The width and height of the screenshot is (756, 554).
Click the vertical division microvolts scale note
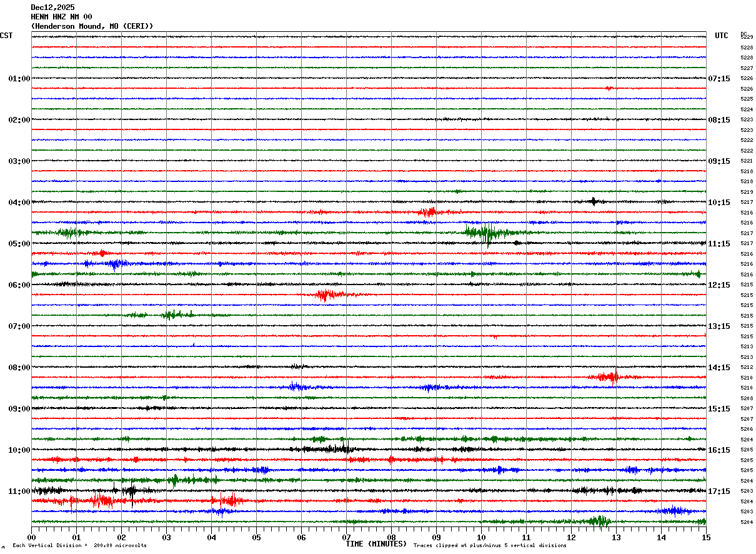[79, 546]
